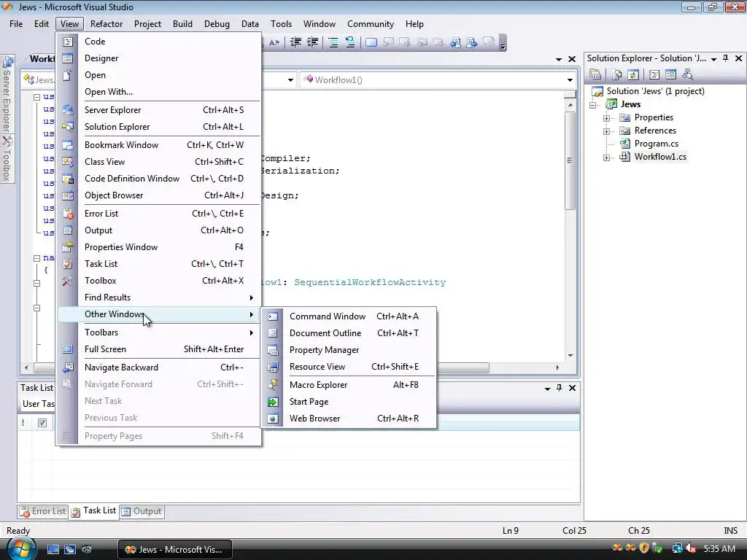Click the Web Browser submenu icon
This screenshot has width=747, height=560.
pyautogui.click(x=273, y=419)
